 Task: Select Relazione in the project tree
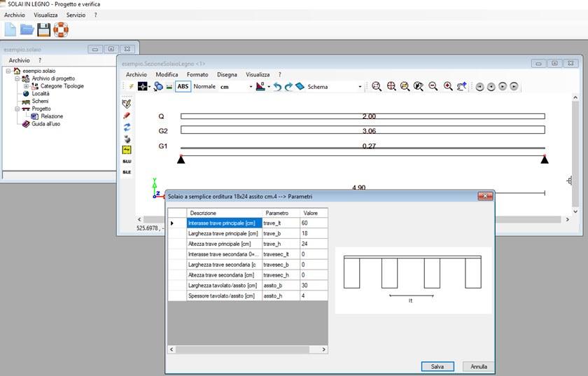point(52,116)
